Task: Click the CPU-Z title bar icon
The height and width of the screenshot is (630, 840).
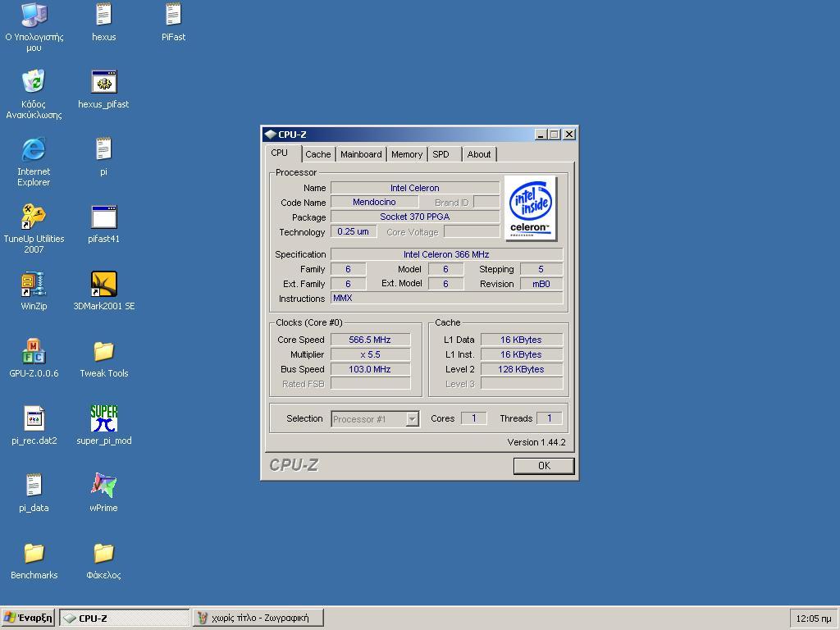Action: coord(271,134)
